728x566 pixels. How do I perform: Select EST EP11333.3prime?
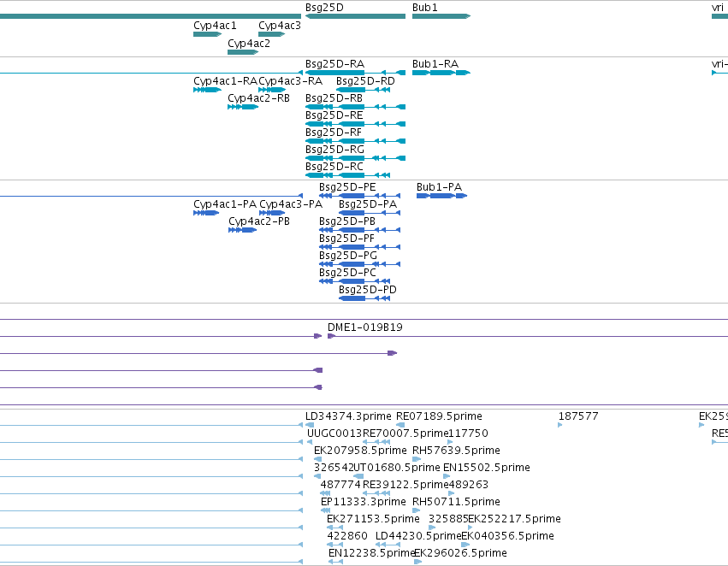click(325, 510)
